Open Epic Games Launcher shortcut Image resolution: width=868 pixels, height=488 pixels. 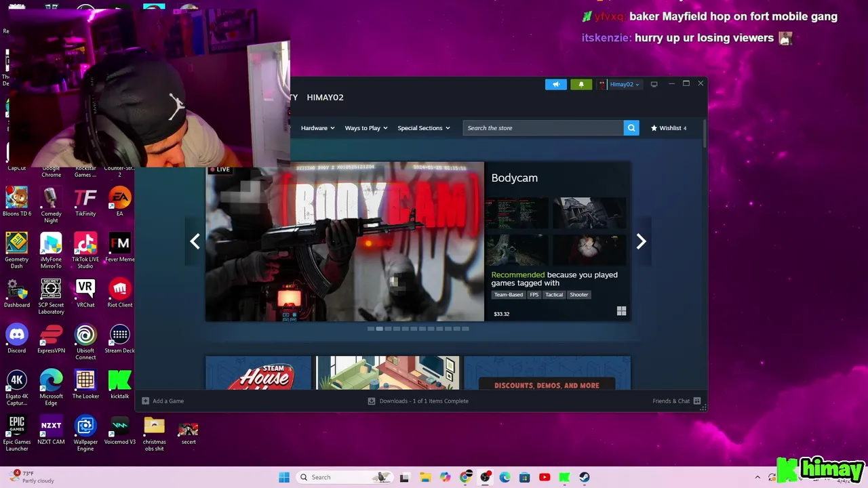click(17, 433)
